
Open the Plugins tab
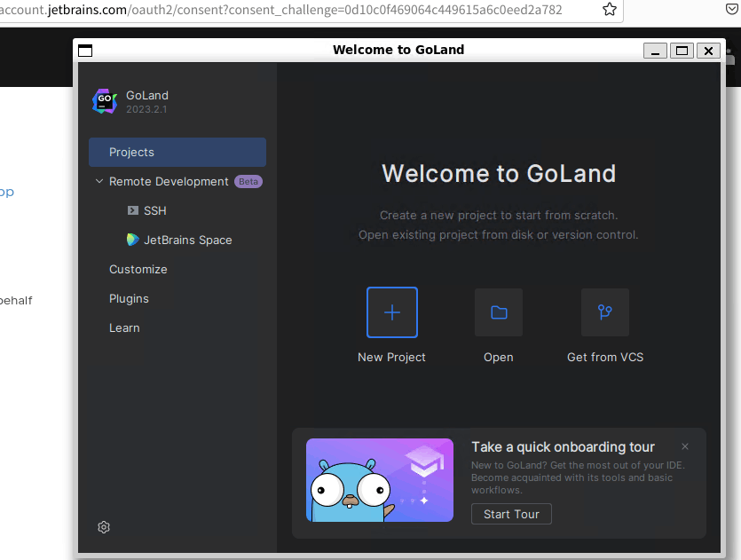[x=129, y=299]
